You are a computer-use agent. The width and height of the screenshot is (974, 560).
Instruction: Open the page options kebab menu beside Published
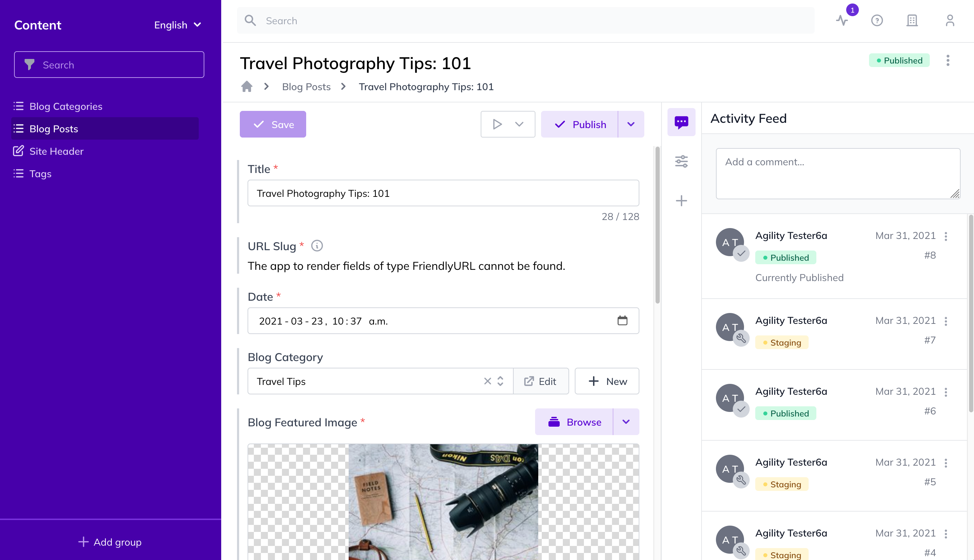(947, 60)
